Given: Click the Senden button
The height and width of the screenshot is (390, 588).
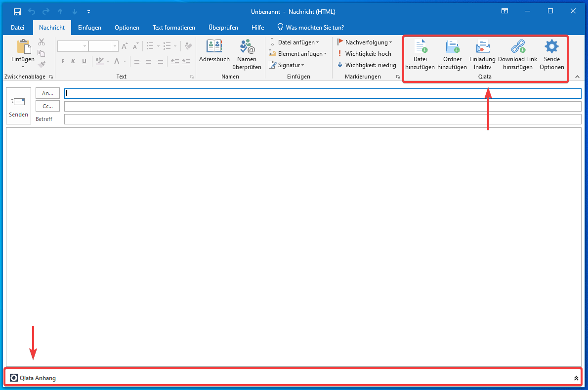Looking at the screenshot, I should (18, 105).
